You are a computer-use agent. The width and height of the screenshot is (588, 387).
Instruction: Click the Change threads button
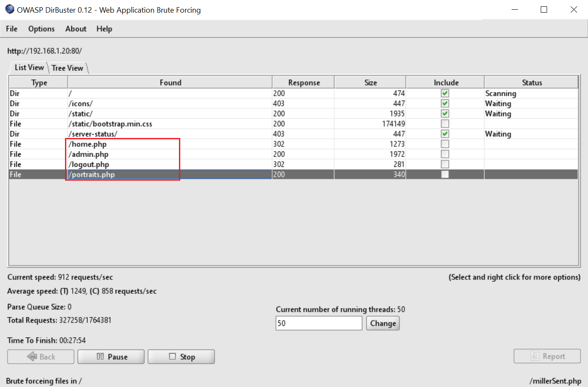[382, 323]
